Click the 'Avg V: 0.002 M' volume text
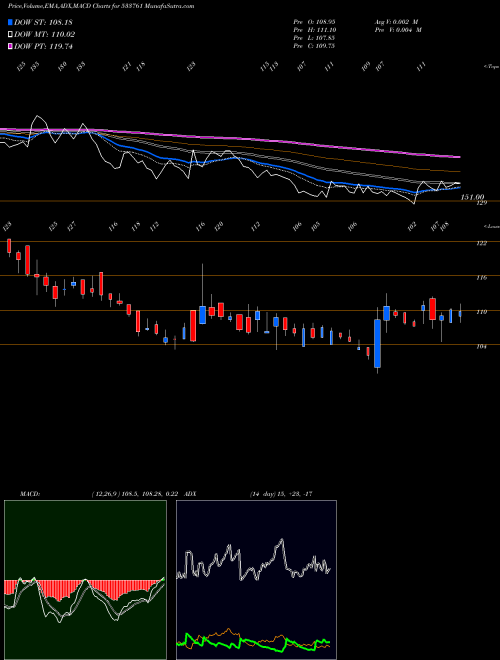 pos(396,21)
